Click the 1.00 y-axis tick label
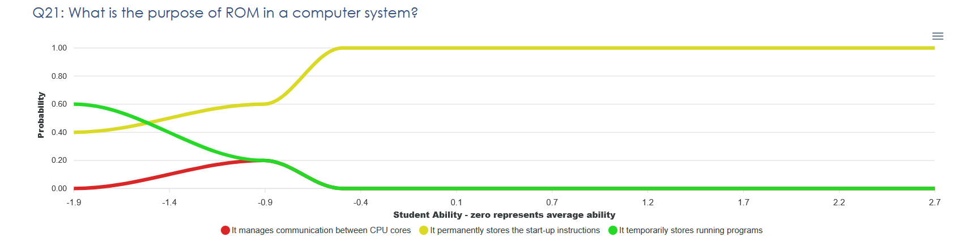The image size is (980, 245). [x=59, y=48]
